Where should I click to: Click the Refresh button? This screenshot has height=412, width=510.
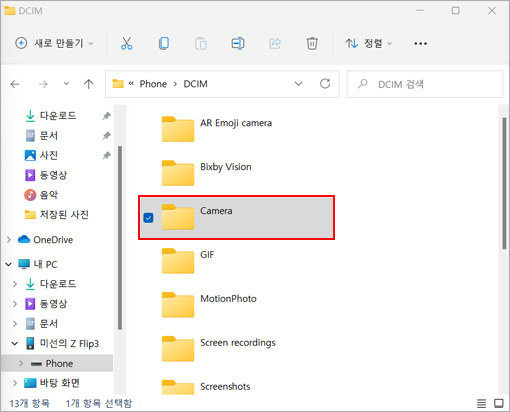point(325,84)
